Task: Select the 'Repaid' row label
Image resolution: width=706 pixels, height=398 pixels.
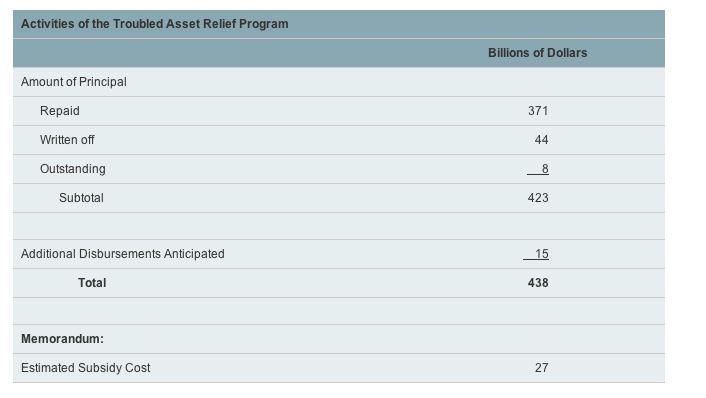Action: point(59,111)
